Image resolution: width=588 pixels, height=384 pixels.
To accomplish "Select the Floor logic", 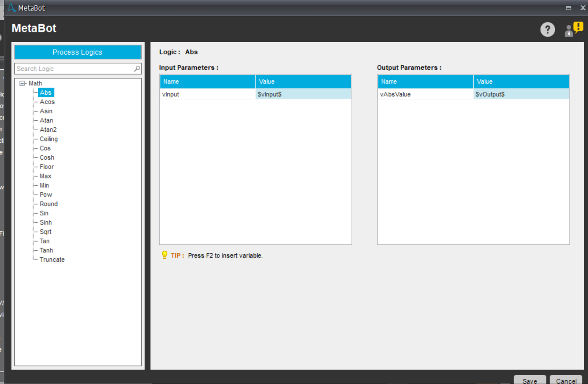I will (x=47, y=167).
